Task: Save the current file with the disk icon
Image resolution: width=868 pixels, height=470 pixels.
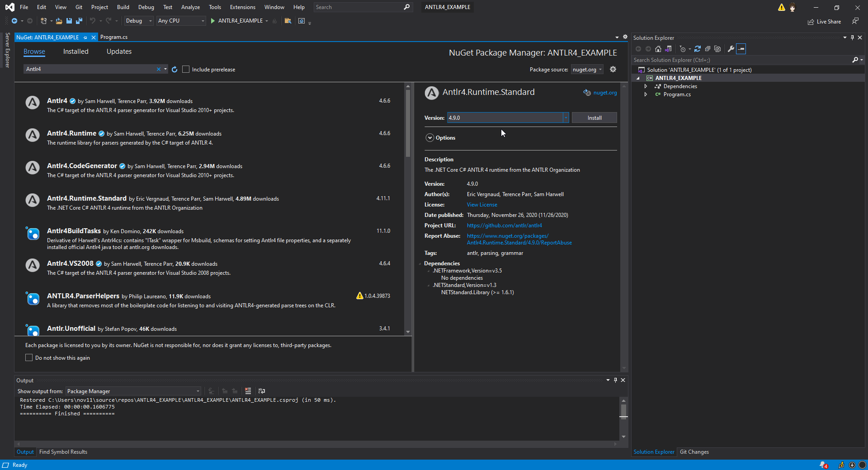Action: click(x=69, y=21)
